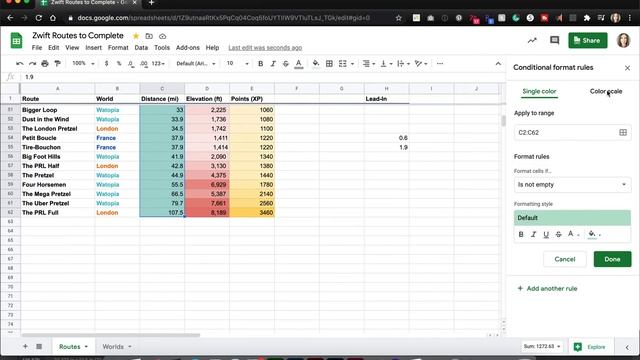Toggle Strikethrough in the formatting style
The height and width of the screenshot is (360, 640).
point(558,234)
